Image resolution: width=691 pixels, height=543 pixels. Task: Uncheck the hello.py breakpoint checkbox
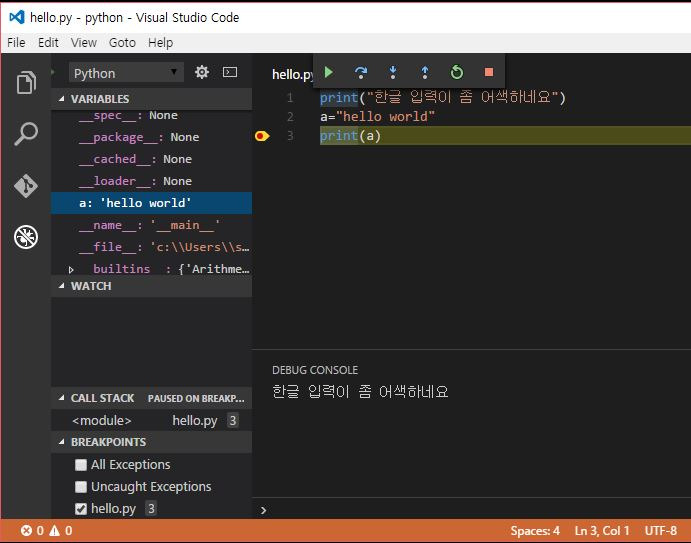[81, 509]
